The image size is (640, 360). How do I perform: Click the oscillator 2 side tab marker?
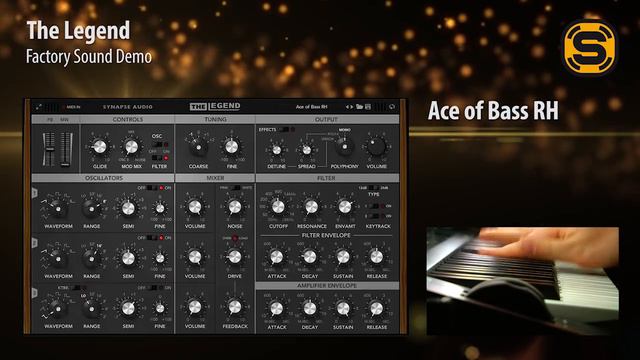[x=35, y=243]
